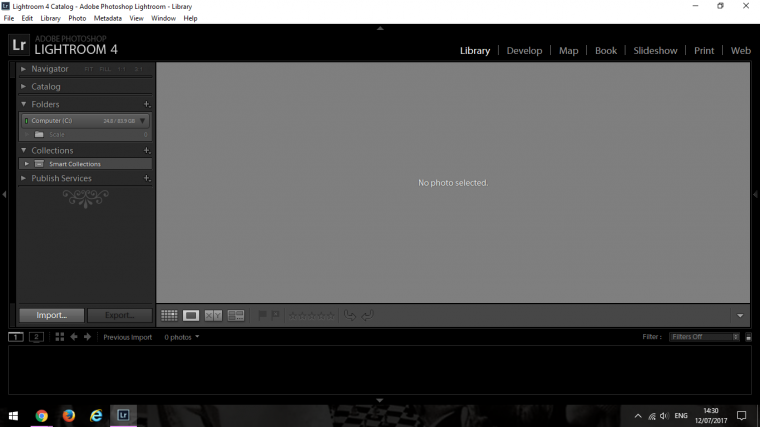The width and height of the screenshot is (760, 427).
Task: Toggle filter lock switch beside Filters Off
Action: [x=748, y=337]
